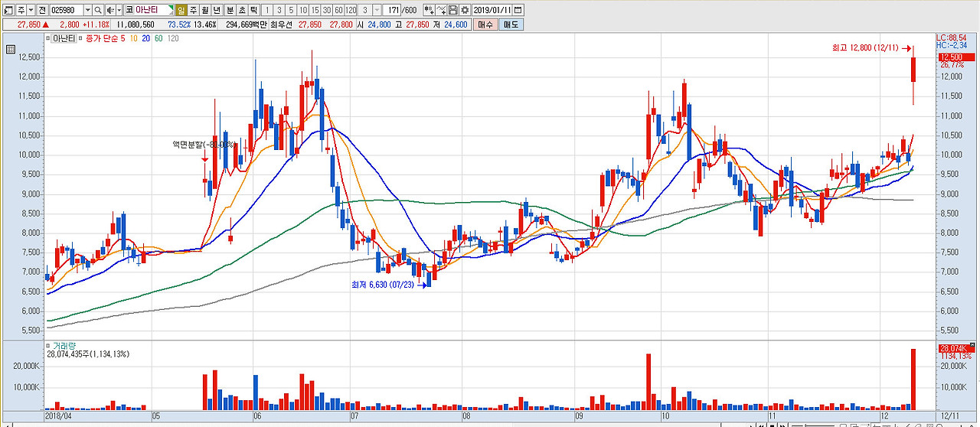Open stock search magnifier icon

pyautogui.click(x=98, y=10)
